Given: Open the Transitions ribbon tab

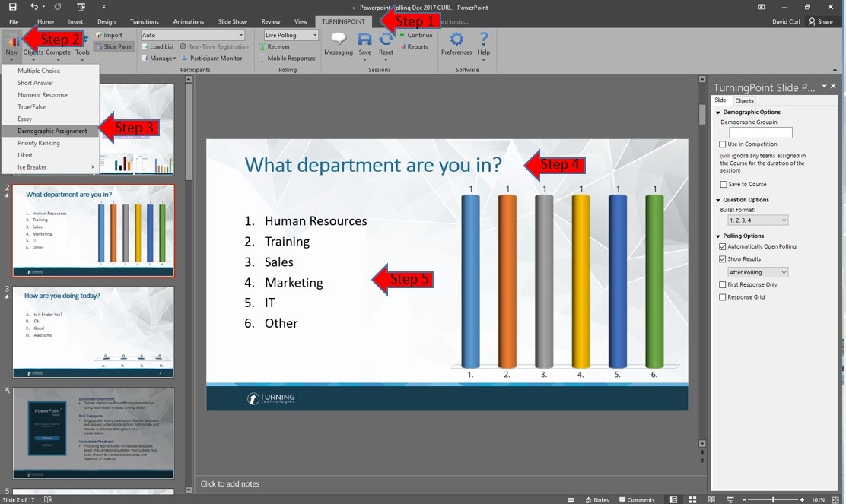Looking at the screenshot, I should [144, 21].
